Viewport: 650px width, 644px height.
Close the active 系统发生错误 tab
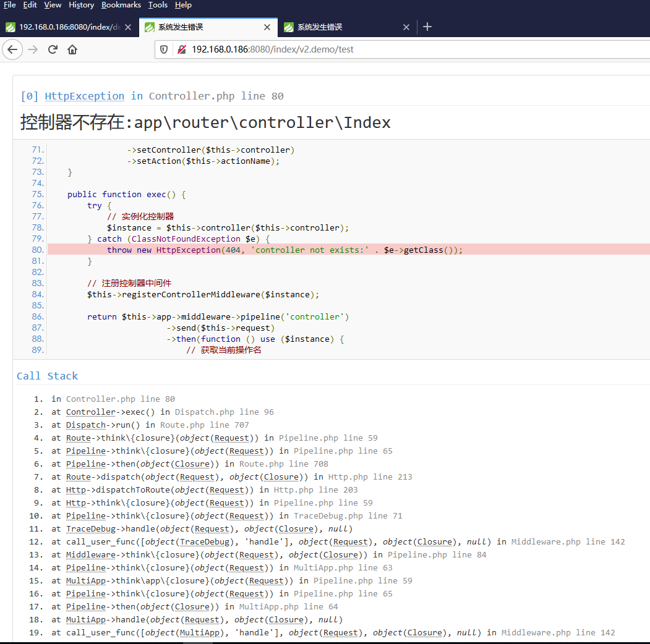267,27
